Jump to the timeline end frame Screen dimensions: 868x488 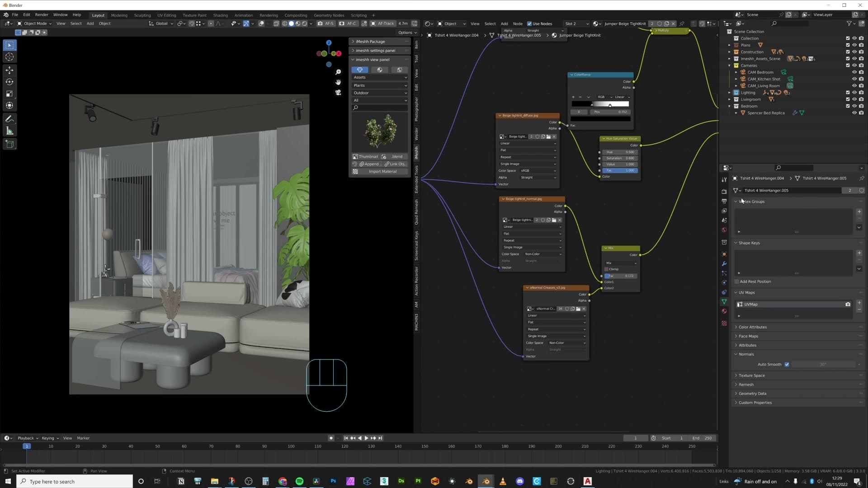[380, 438]
